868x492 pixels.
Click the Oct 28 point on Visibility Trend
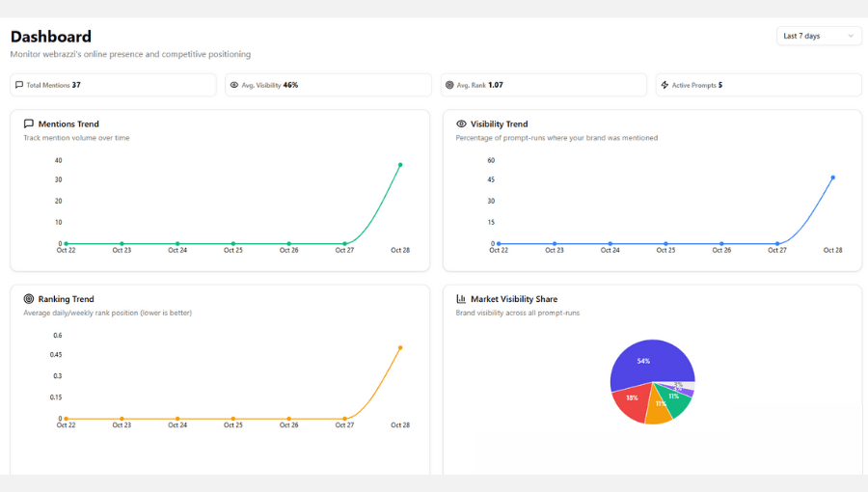click(x=832, y=178)
